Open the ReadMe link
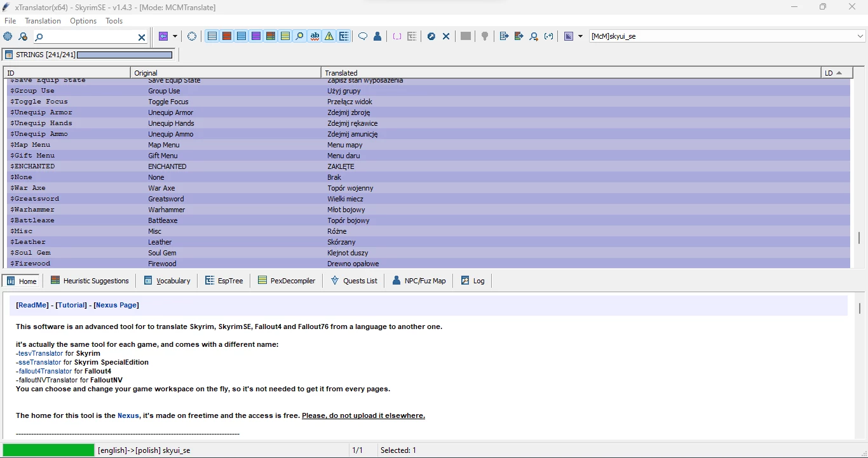The width and height of the screenshot is (868, 458). pos(32,305)
